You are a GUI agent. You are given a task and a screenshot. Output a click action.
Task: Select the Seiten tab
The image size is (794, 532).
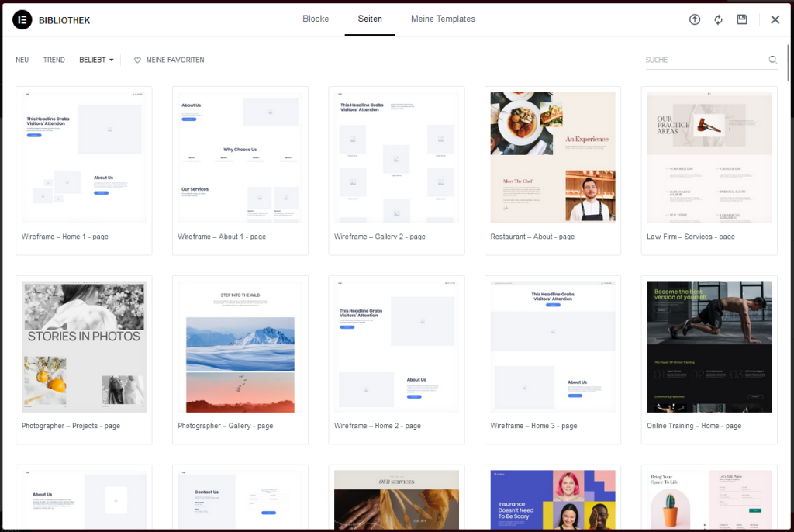point(370,19)
